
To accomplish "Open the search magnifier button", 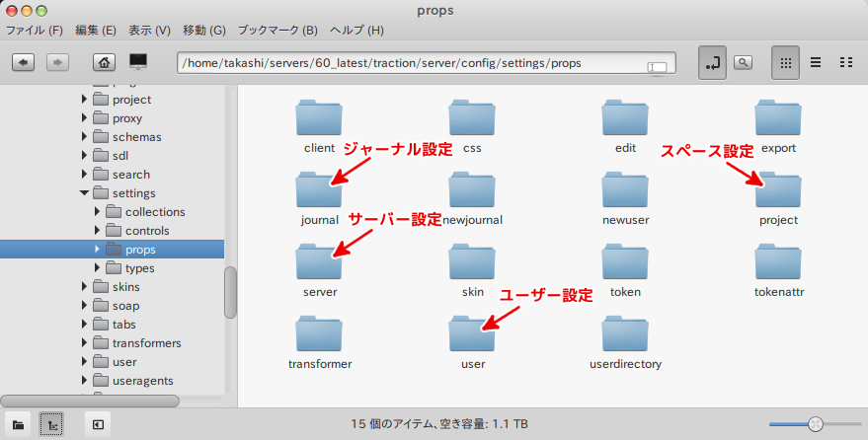I will (x=743, y=62).
